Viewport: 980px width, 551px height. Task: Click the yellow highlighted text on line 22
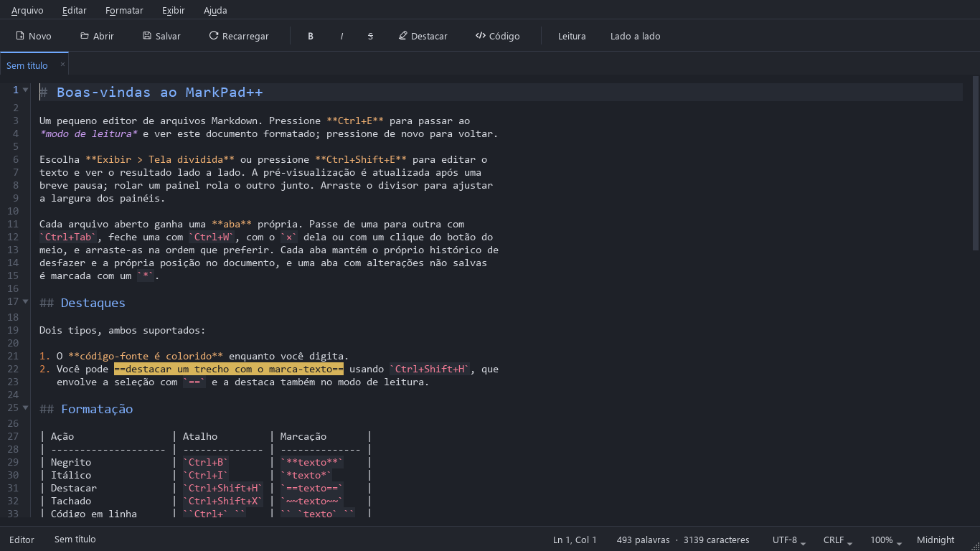click(229, 369)
